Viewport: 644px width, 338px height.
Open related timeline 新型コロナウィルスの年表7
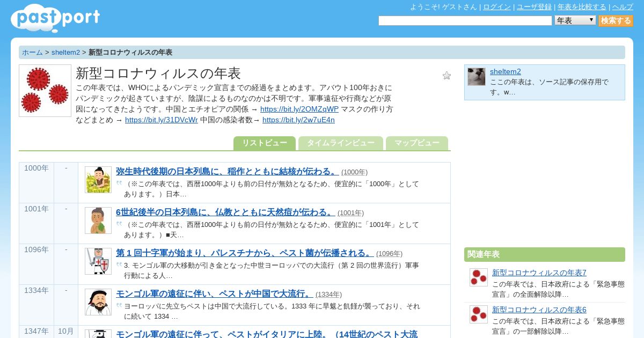tap(539, 273)
